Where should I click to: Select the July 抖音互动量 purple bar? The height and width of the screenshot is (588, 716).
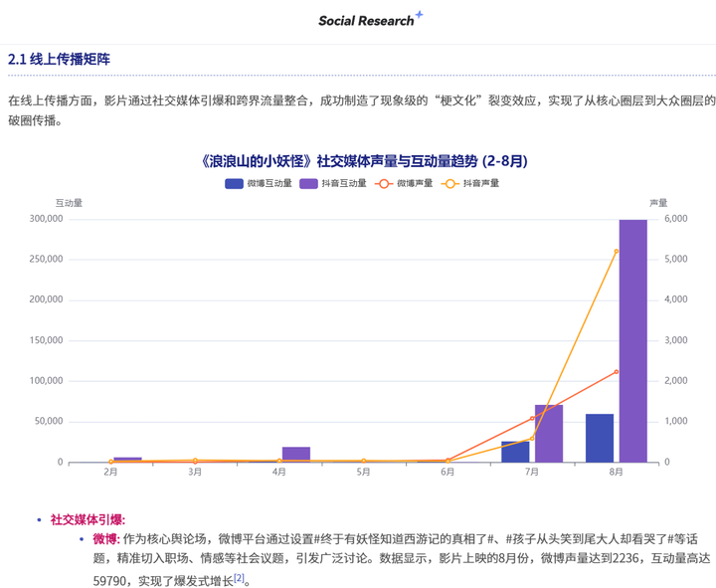coord(549,434)
